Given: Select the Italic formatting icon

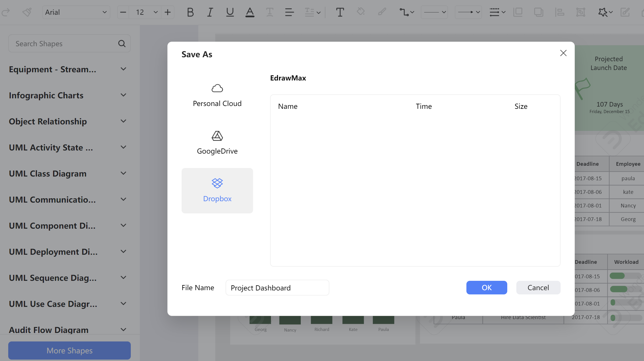Looking at the screenshot, I should pyautogui.click(x=209, y=12).
